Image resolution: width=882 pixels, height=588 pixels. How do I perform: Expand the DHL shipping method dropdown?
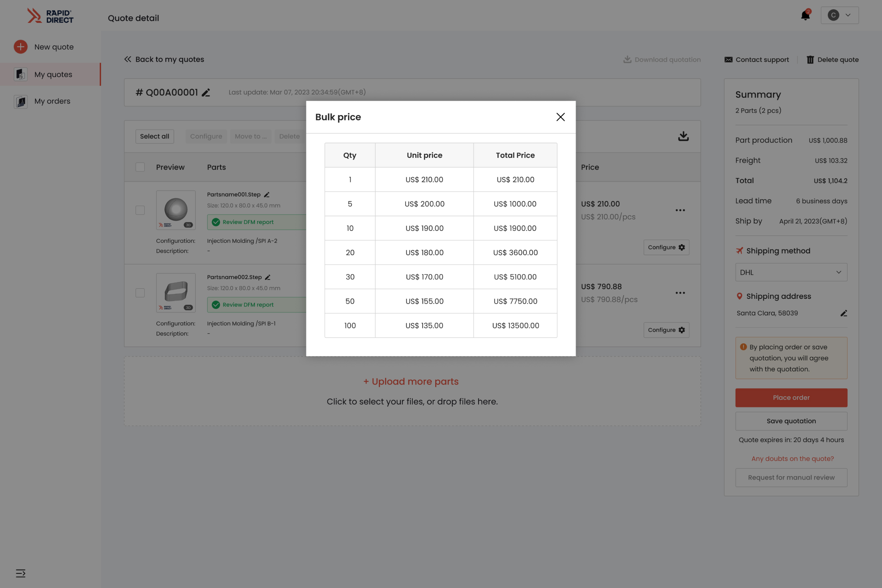pyautogui.click(x=791, y=272)
